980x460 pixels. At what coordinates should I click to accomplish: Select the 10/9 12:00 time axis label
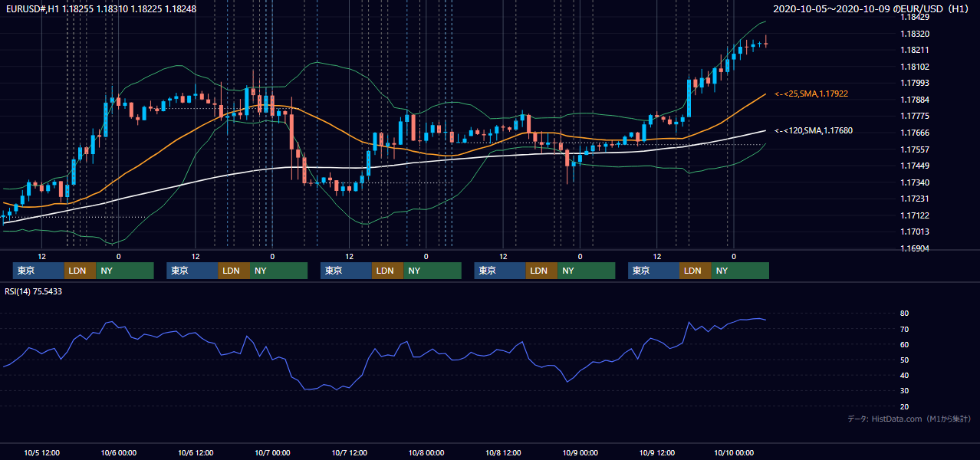pyautogui.click(x=656, y=452)
